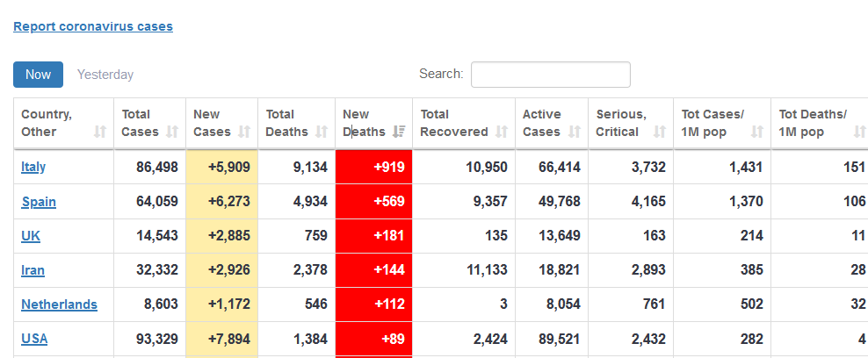Sort by Tot Cases/1M pop icon
The height and width of the screenshot is (358, 868).
click(756, 132)
